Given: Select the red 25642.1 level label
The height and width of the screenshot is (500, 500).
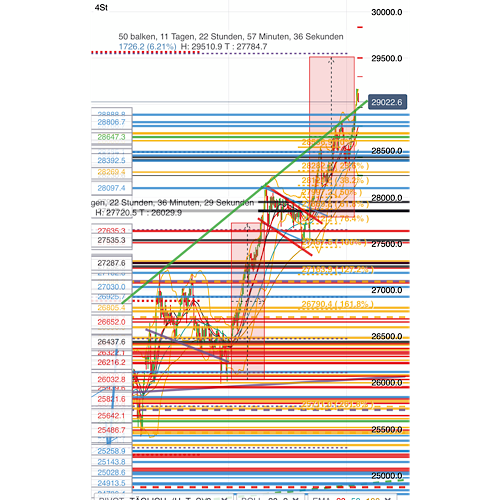Looking at the screenshot, I should point(111,416).
